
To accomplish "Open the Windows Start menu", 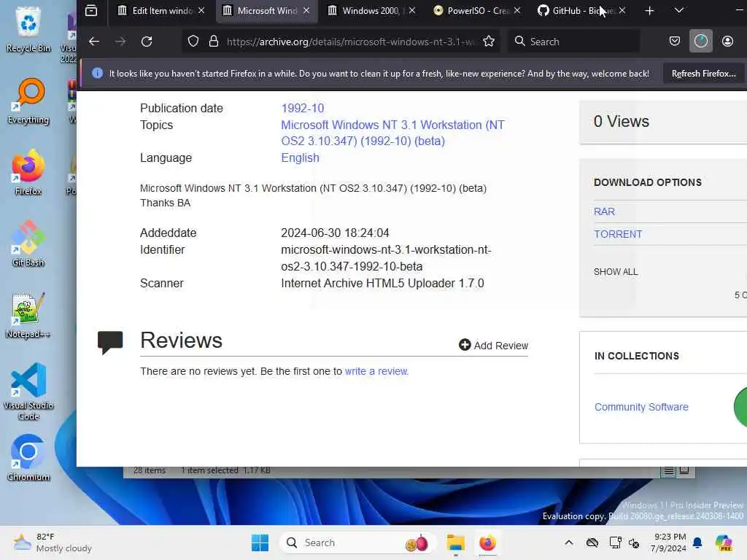I will [260, 542].
